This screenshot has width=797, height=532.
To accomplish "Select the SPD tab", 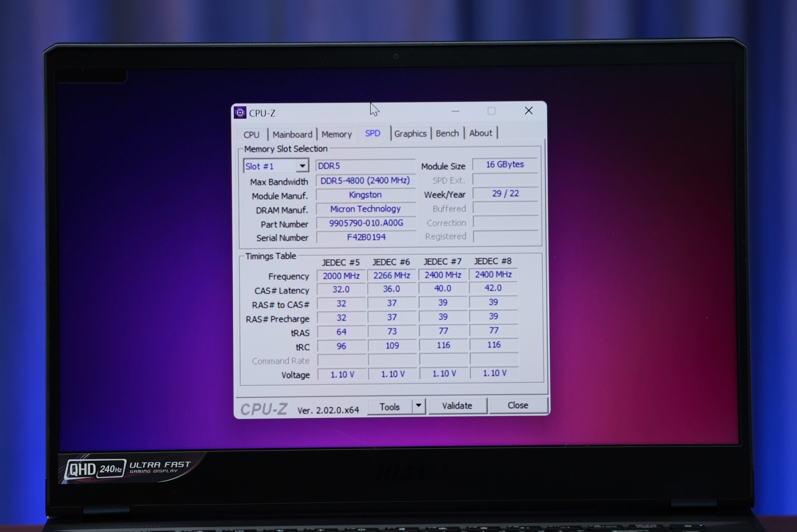I will 373,133.
